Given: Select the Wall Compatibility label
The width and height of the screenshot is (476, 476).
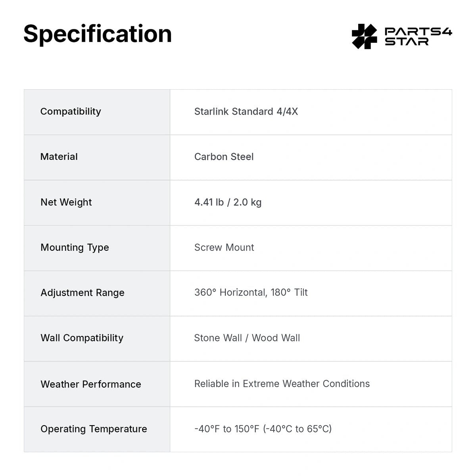Looking at the screenshot, I should point(82,338).
